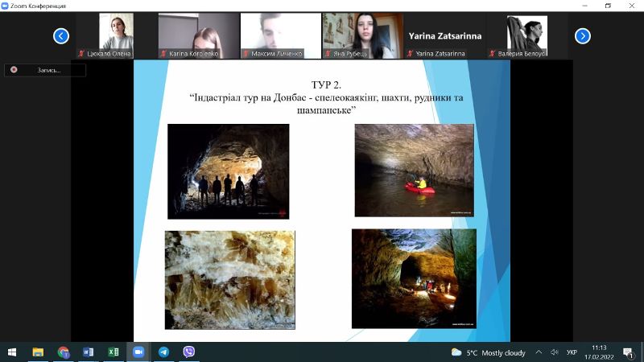Show next participants with right arrow

point(582,36)
